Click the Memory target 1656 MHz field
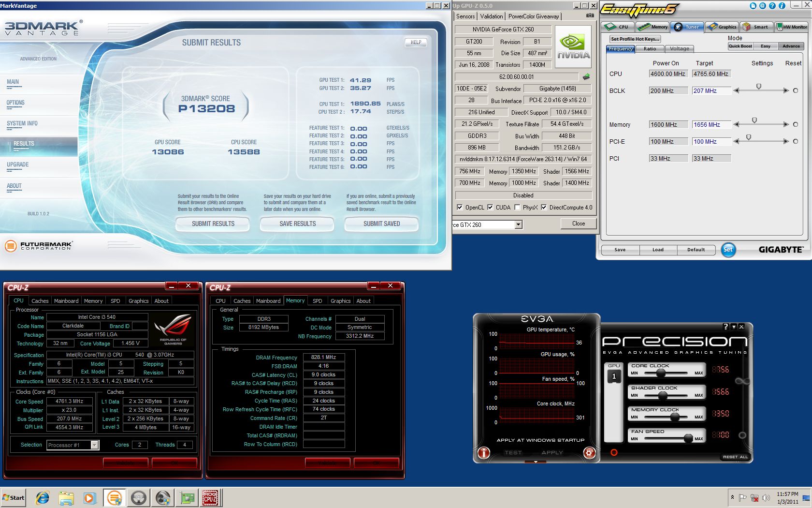 point(711,124)
